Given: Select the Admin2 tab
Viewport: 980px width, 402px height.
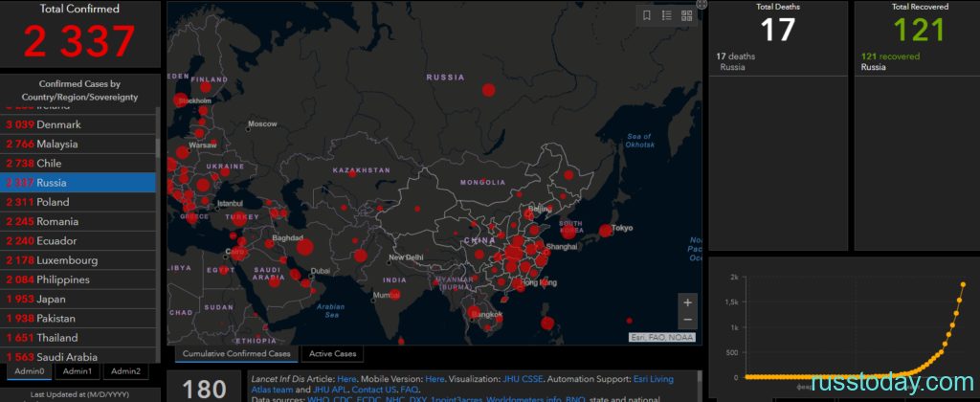Looking at the screenshot, I should pyautogui.click(x=125, y=371).
